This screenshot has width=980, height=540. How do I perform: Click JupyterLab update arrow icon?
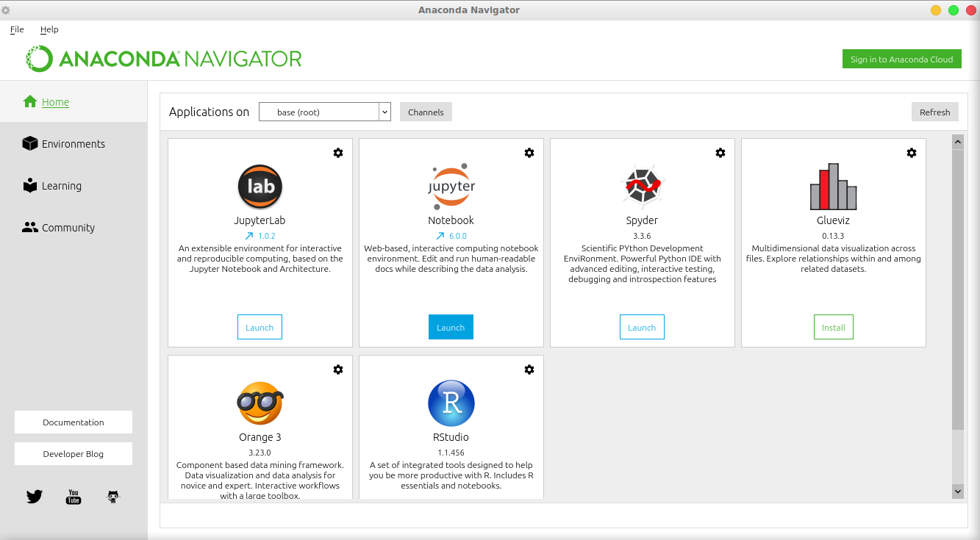[248, 236]
